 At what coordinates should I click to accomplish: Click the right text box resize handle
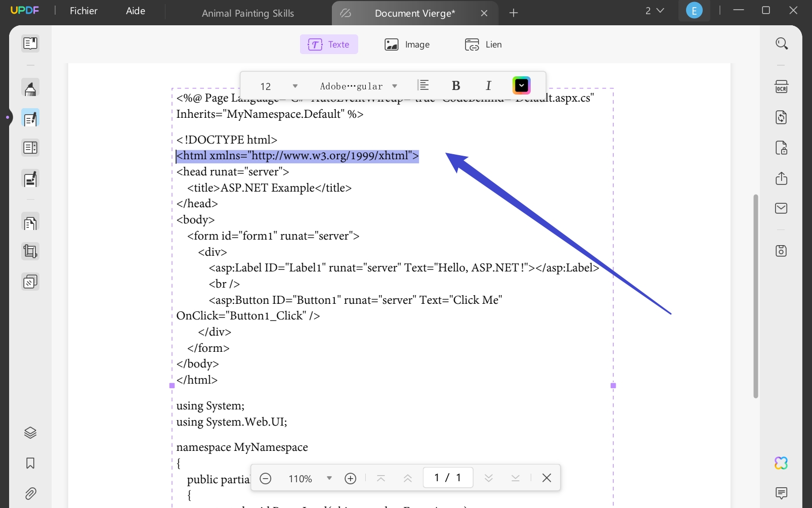pyautogui.click(x=613, y=386)
